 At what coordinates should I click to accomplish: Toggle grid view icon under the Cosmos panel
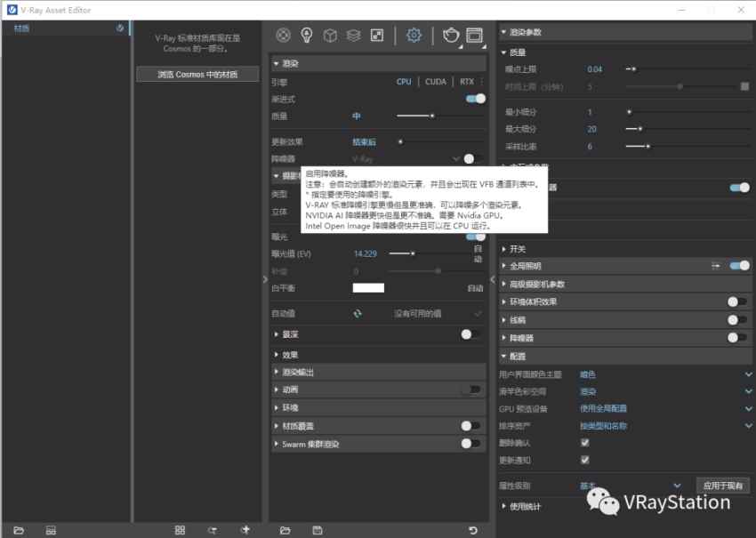pos(180,530)
